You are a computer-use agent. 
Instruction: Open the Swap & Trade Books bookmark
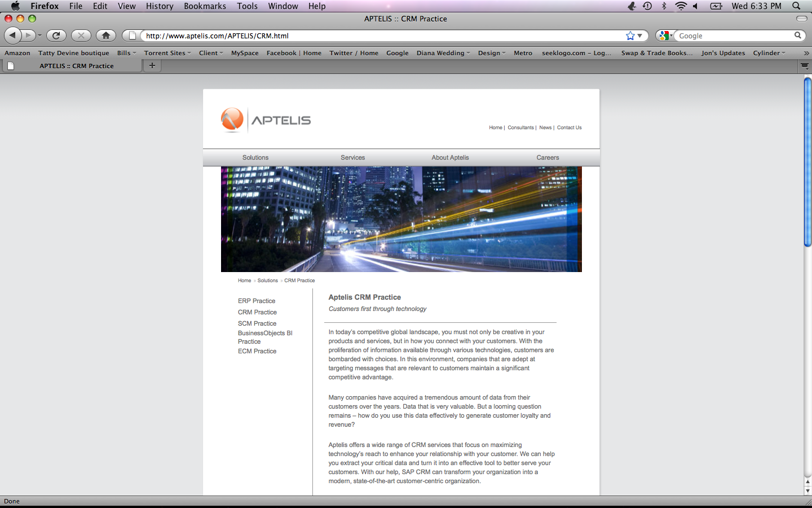coord(657,53)
